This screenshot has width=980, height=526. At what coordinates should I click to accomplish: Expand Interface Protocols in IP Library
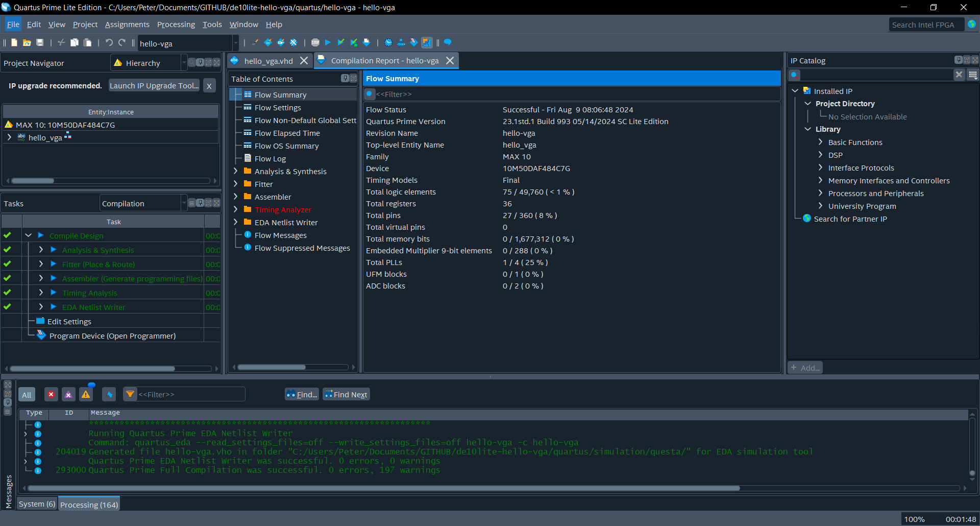[x=820, y=168]
